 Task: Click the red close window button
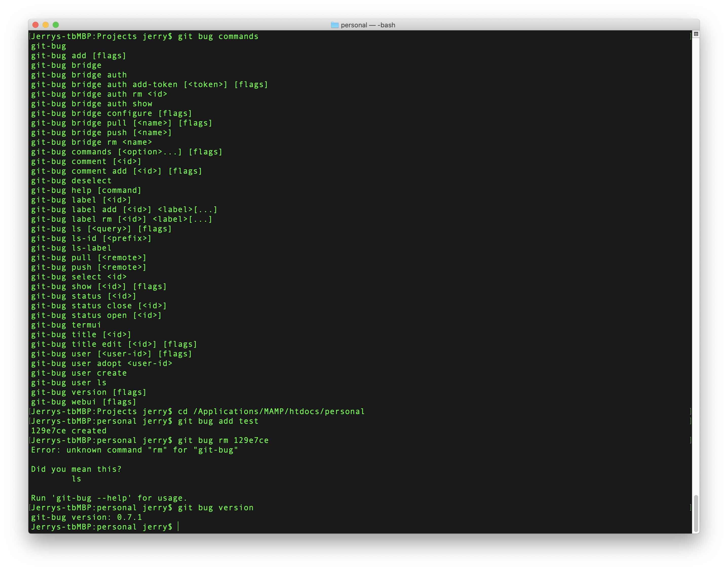tap(35, 25)
